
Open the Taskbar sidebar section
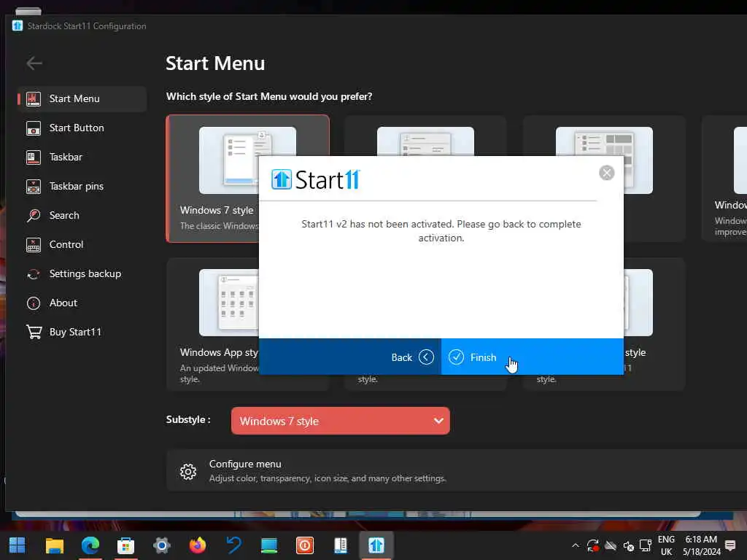click(x=82, y=157)
